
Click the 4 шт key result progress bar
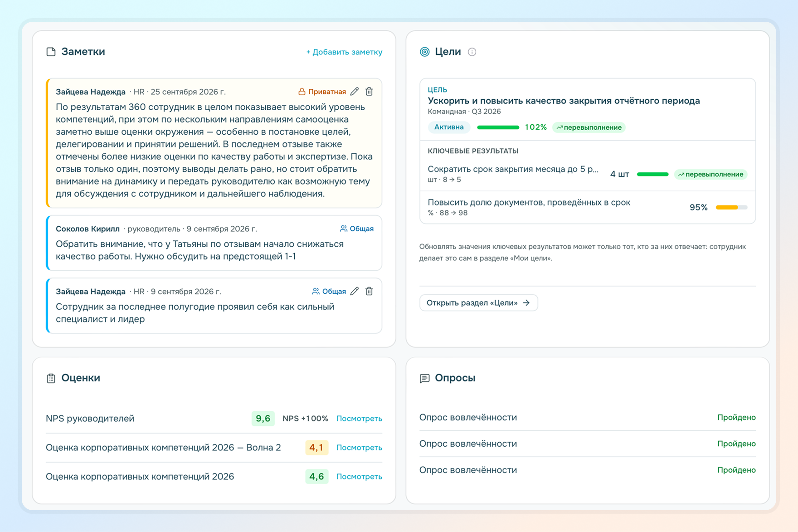point(652,174)
